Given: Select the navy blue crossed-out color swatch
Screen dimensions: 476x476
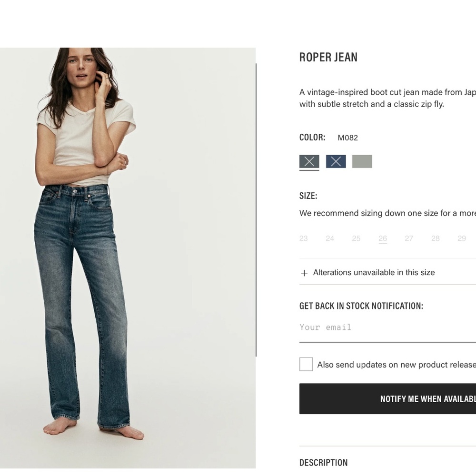Looking at the screenshot, I should click(x=336, y=161).
